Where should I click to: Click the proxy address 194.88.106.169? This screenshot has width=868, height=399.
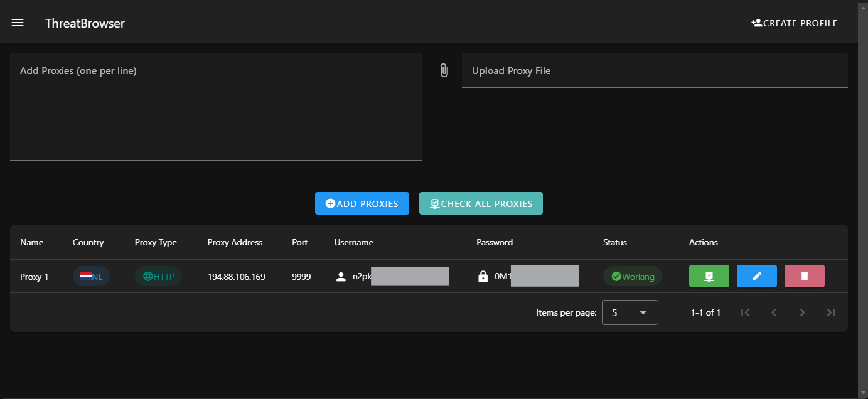pos(237,277)
